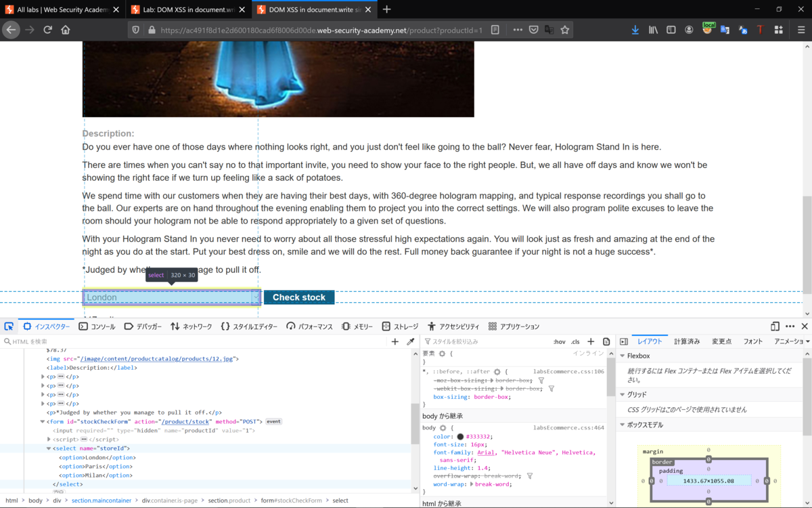The image size is (812, 508).
Task: Focus the style filter input field
Action: (x=485, y=341)
